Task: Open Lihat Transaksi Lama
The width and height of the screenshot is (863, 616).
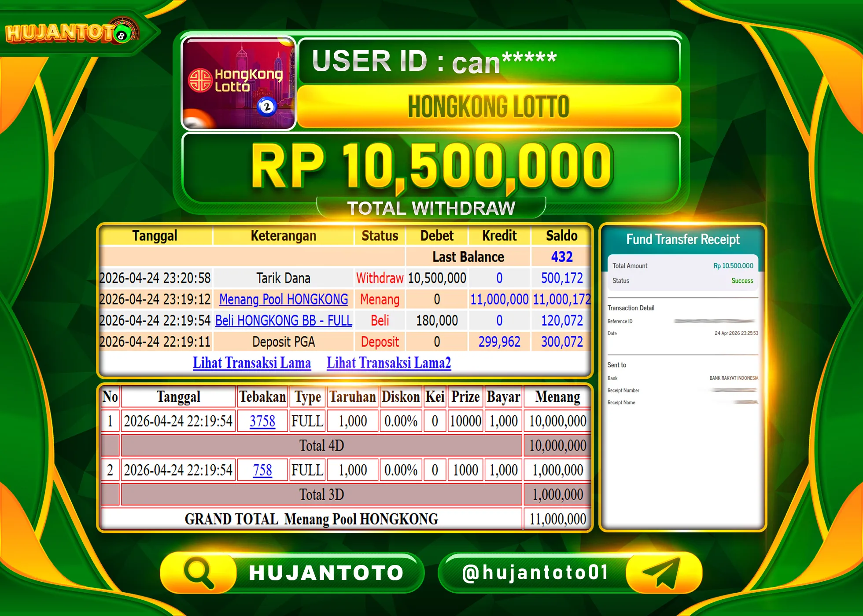Action: pos(252,363)
